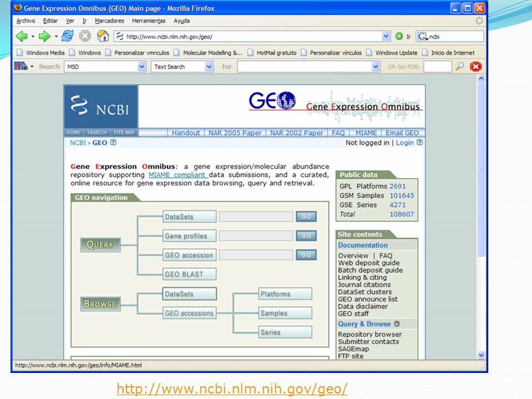Open Windows Update bookmark

[392, 53]
